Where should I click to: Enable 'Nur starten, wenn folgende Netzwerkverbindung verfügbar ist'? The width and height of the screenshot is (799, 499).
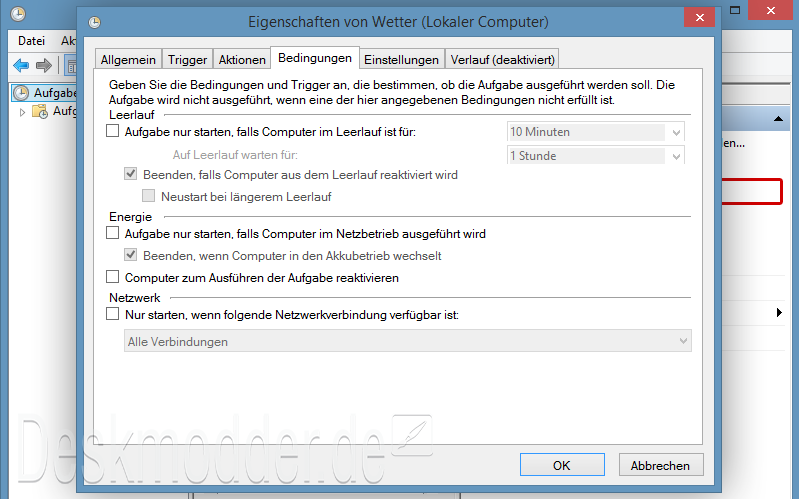[112, 314]
